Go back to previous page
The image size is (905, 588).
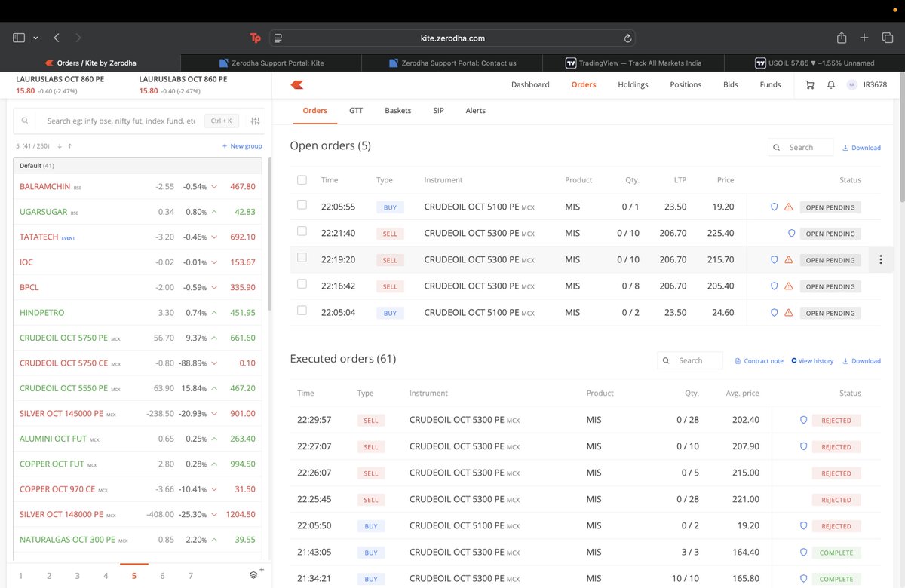[57, 38]
